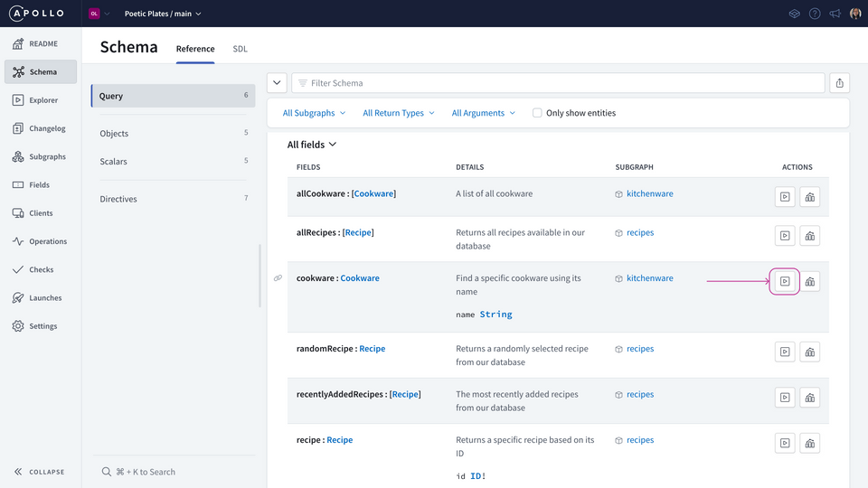Run allRecipes field in Explorer
This screenshot has height=488, width=868.
[x=785, y=236]
